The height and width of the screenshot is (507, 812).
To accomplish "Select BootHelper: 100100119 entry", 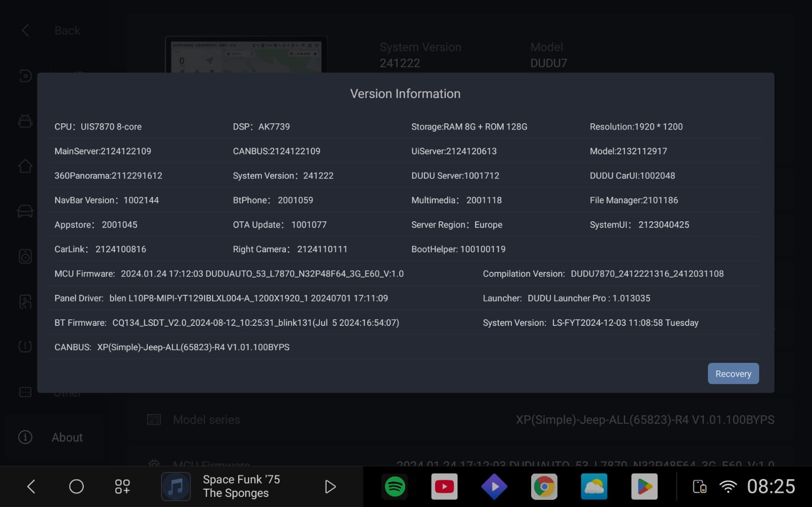I will pyautogui.click(x=458, y=249).
